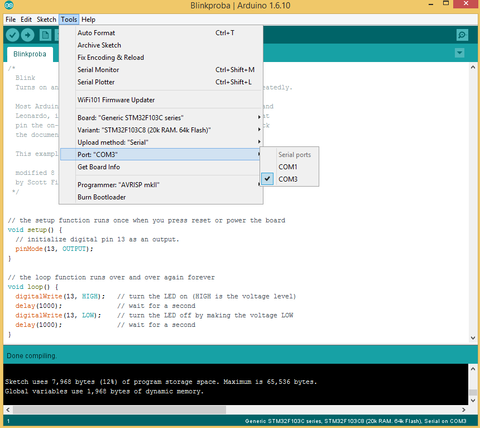The image size is (480, 428).
Task: Click console scrollbar up arrow
Action: [473, 369]
